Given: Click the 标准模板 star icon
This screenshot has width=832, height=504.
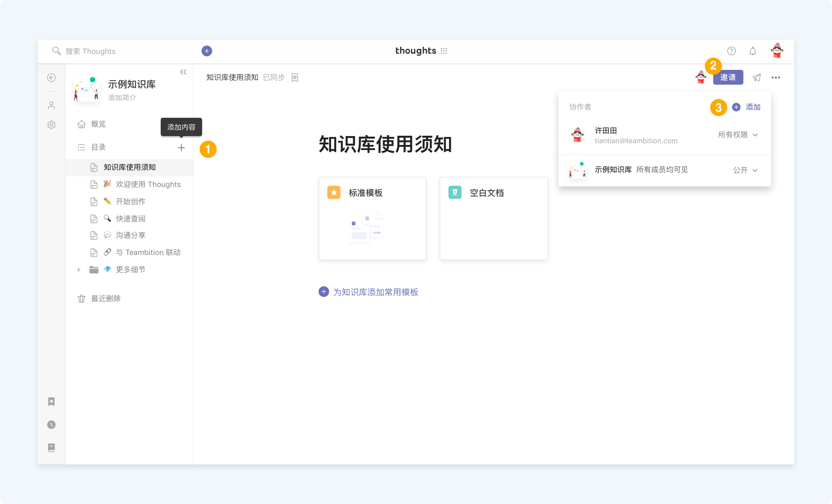Looking at the screenshot, I should tap(334, 192).
